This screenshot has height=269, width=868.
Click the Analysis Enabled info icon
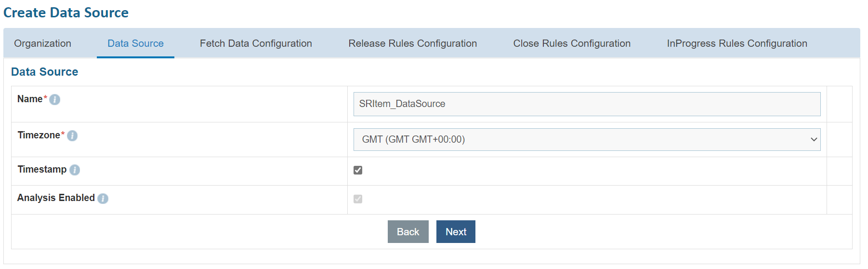click(x=103, y=199)
